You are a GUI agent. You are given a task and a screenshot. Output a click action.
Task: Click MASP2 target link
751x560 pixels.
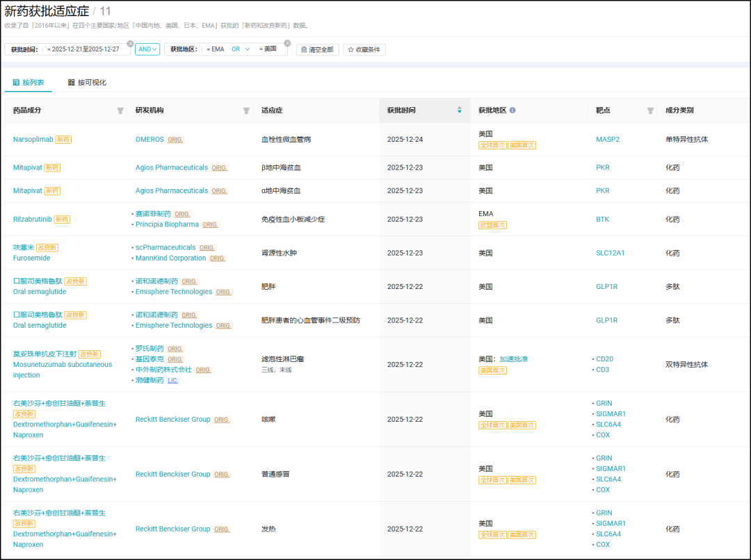pyautogui.click(x=607, y=139)
